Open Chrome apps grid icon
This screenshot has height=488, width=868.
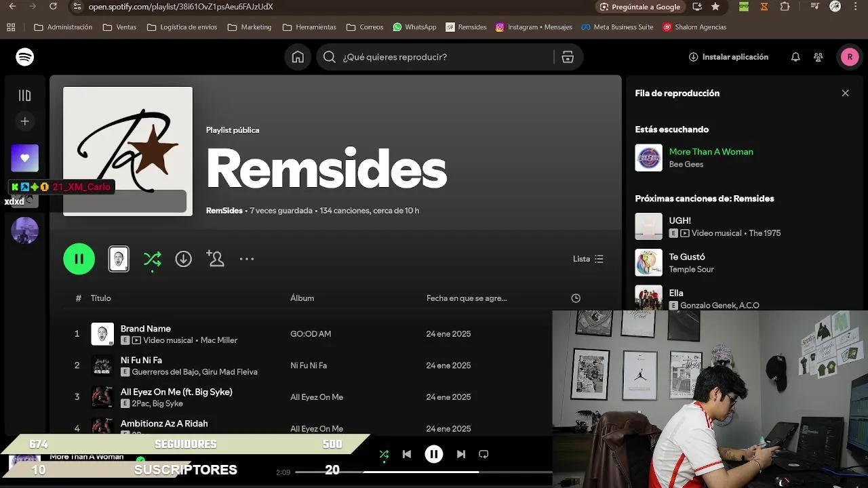click(x=11, y=27)
